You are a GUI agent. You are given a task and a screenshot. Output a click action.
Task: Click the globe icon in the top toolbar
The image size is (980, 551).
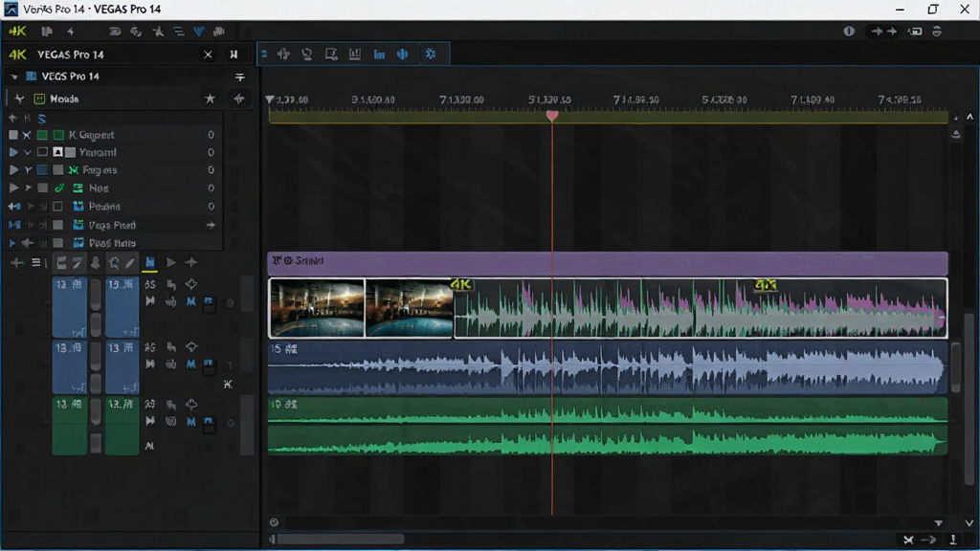tap(136, 32)
